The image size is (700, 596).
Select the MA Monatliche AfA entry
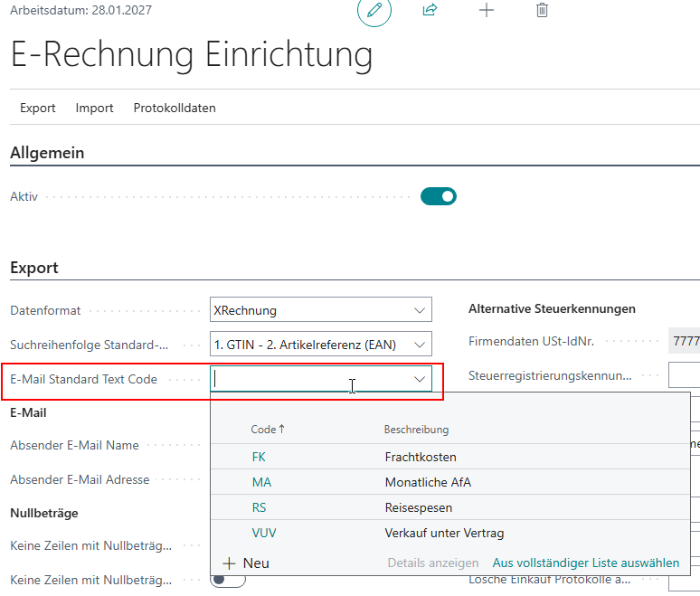261,482
